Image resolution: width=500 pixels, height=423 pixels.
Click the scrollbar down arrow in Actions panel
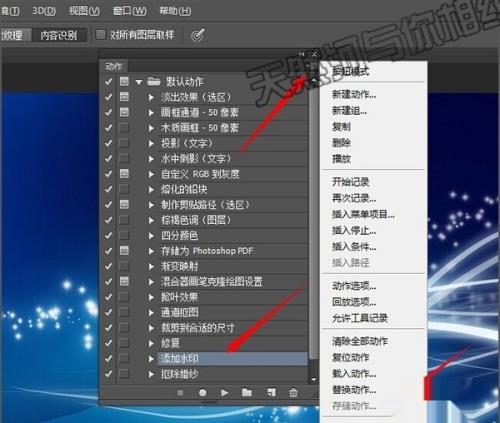click(x=313, y=379)
